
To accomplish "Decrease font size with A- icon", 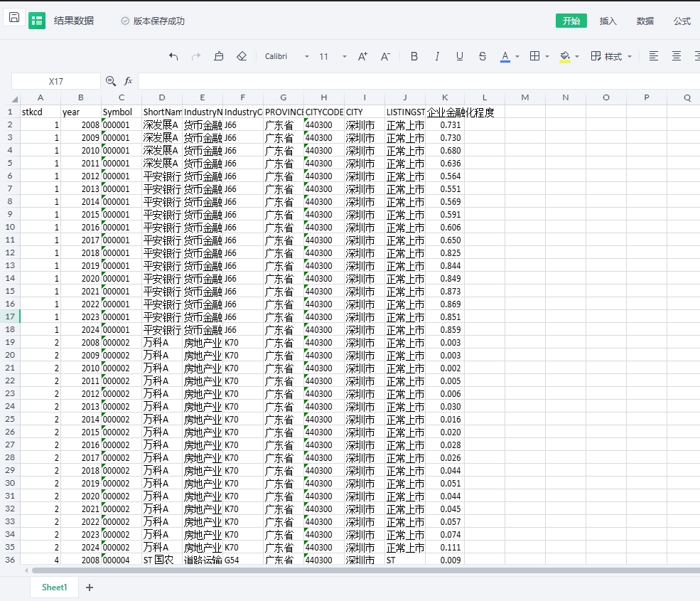I will 385,57.
